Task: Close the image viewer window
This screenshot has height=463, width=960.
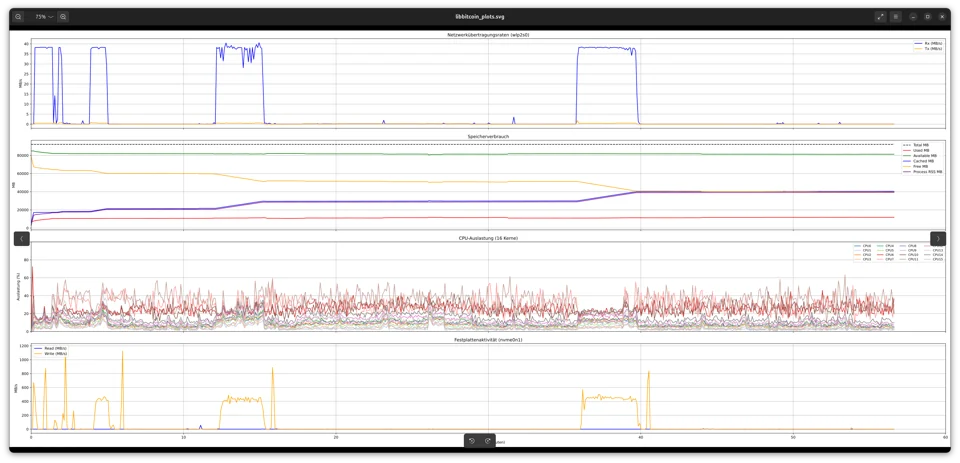Action: (x=942, y=17)
